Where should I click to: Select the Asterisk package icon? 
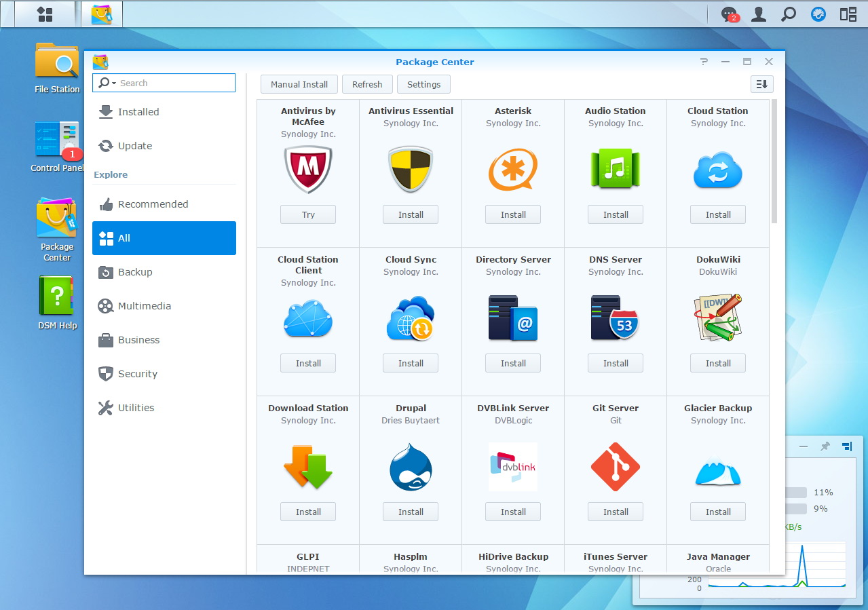point(513,170)
